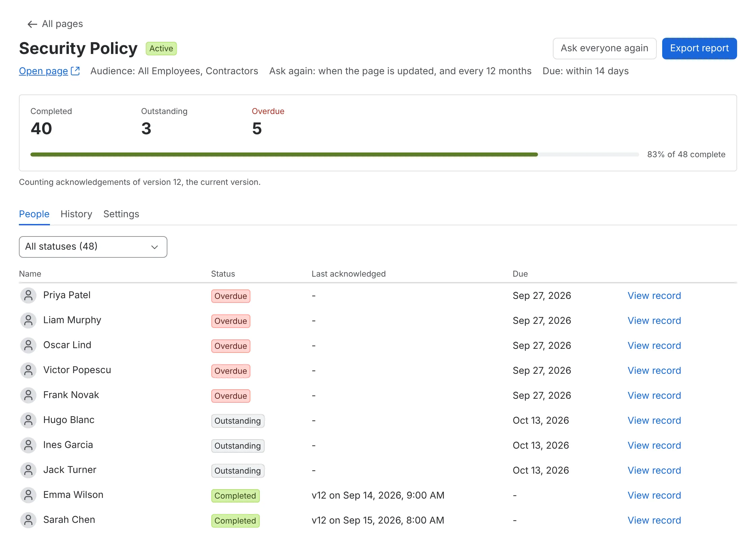Click the Export report button
The height and width of the screenshot is (533, 756).
[699, 49]
